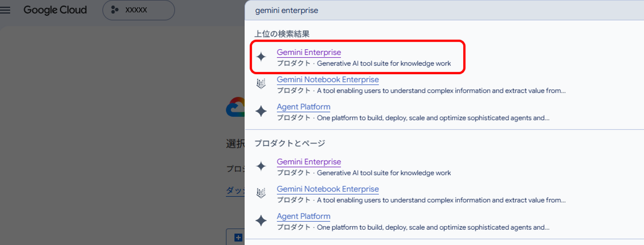Open Gemini Enterprise under Products and Pages

click(309, 162)
